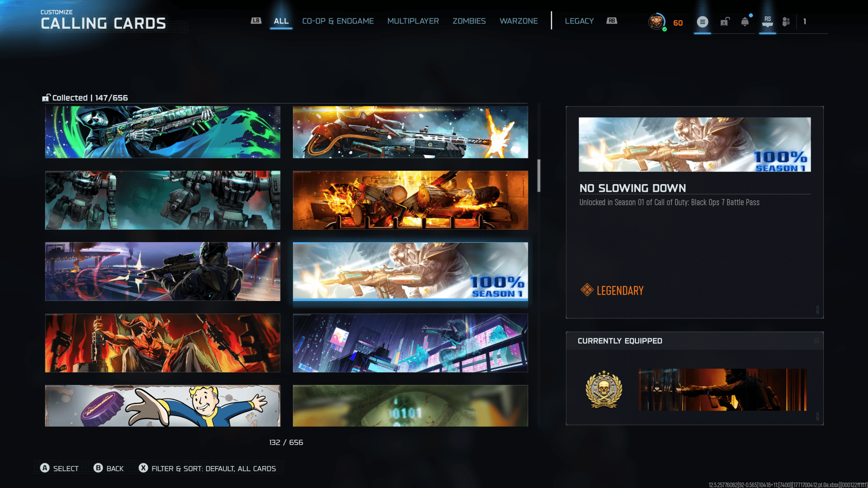868x488 pixels.
Task: Open the hamburger menu icon
Action: (702, 22)
